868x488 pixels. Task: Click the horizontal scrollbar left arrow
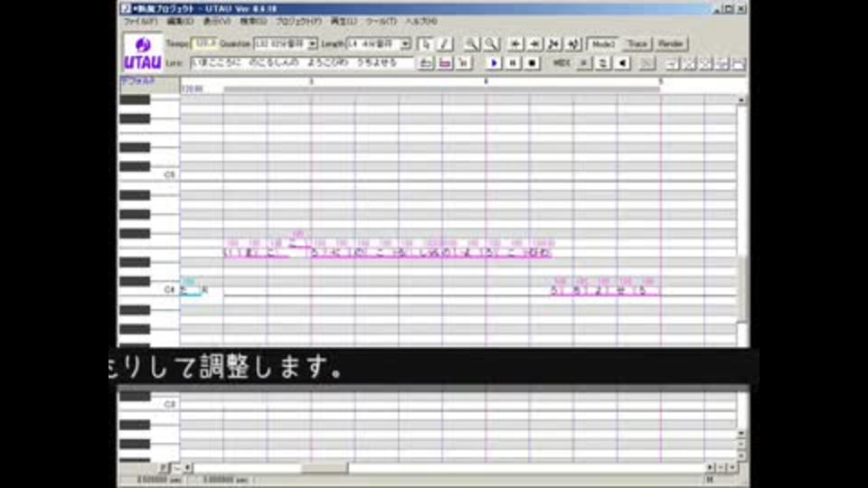[x=188, y=468]
